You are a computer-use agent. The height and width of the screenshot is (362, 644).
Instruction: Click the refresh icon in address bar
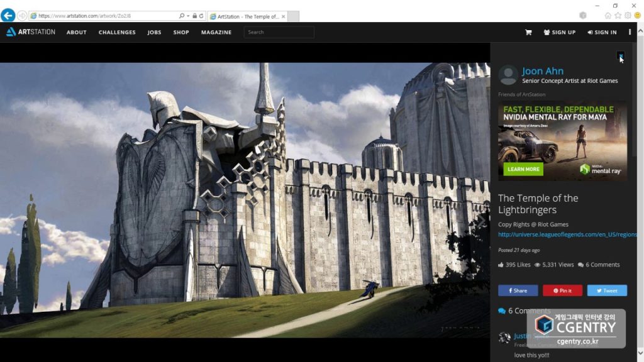point(201,16)
